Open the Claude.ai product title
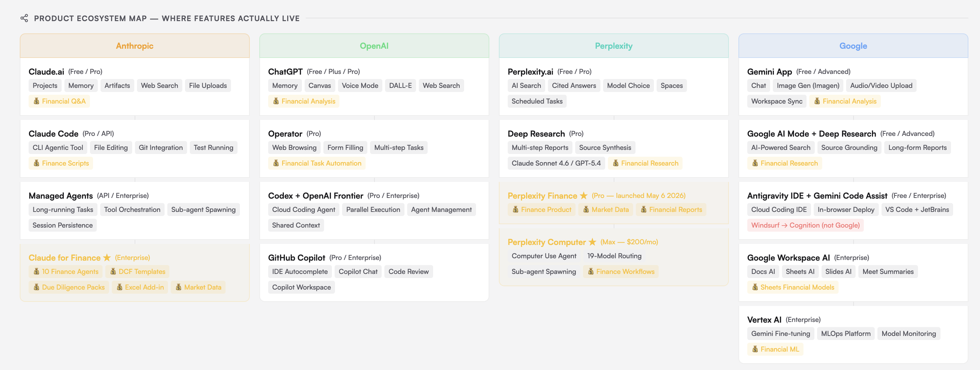The height and width of the screenshot is (370, 980). tap(46, 72)
